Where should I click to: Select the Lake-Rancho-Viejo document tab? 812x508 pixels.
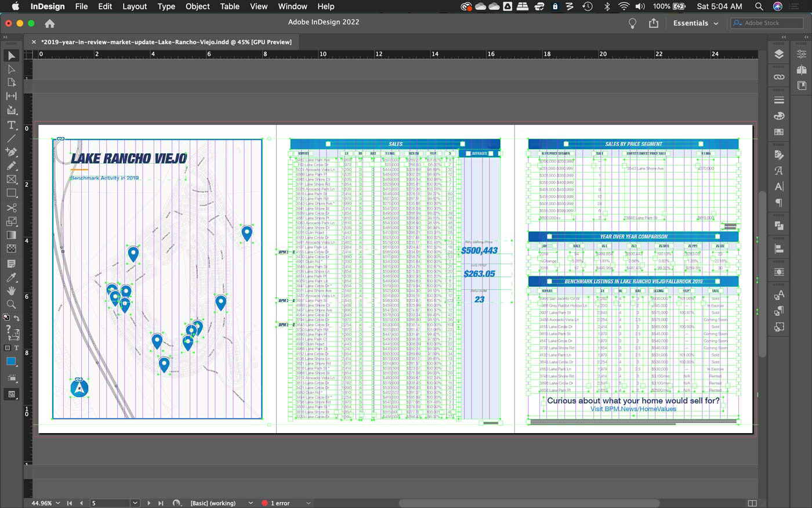166,42
